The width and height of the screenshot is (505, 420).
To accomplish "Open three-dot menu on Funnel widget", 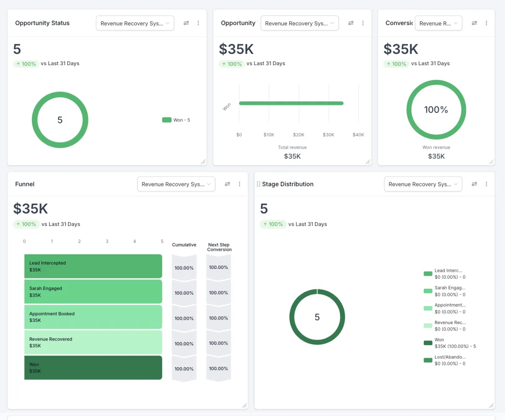I will (x=239, y=184).
